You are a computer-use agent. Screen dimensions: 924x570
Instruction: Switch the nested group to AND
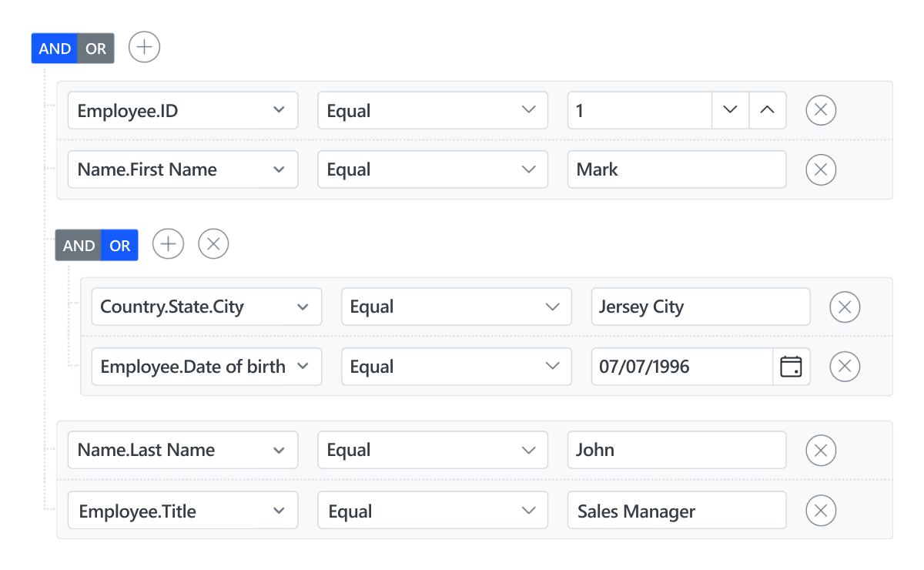click(78, 245)
